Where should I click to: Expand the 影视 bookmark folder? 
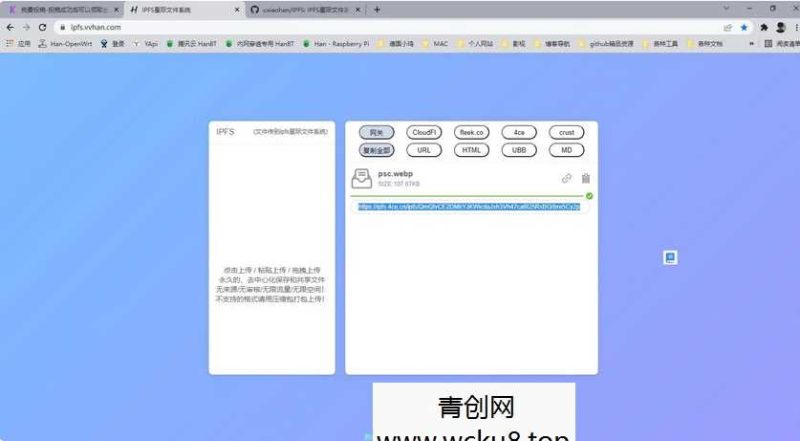pos(513,44)
